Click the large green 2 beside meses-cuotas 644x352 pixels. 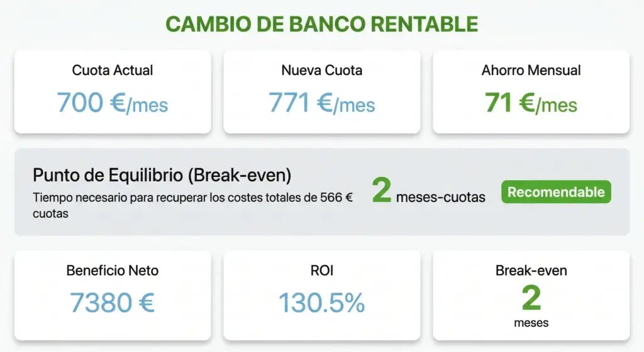pyautogui.click(x=382, y=191)
